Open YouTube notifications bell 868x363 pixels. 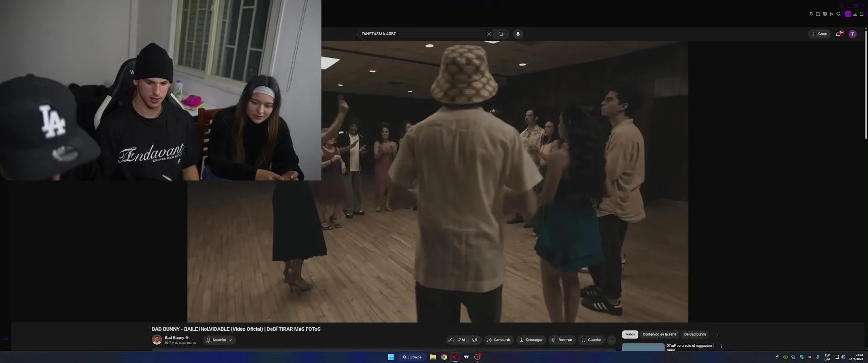pos(839,34)
